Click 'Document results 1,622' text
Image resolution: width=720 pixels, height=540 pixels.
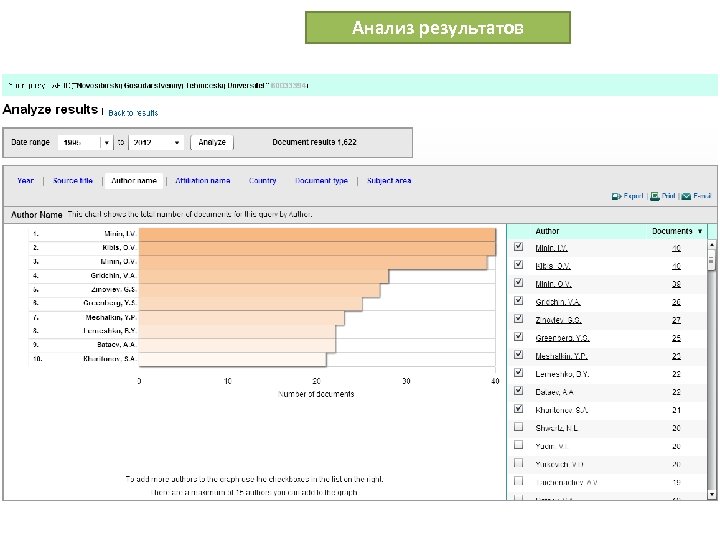[314, 142]
